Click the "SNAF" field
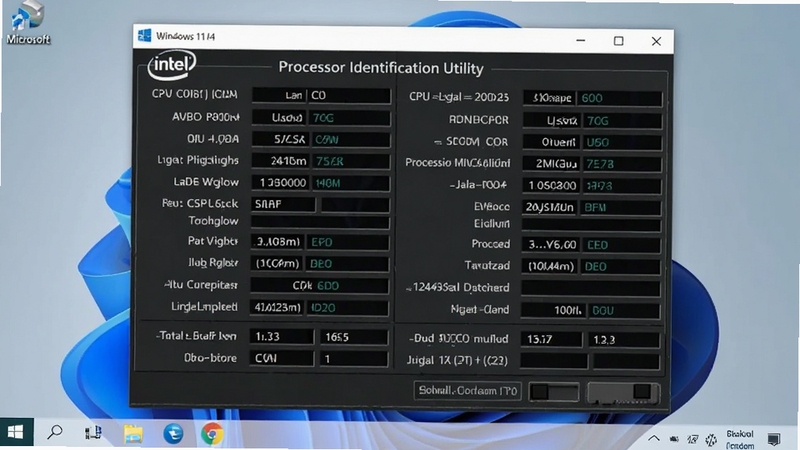Viewport: 800px width, 450px height. pos(283,204)
